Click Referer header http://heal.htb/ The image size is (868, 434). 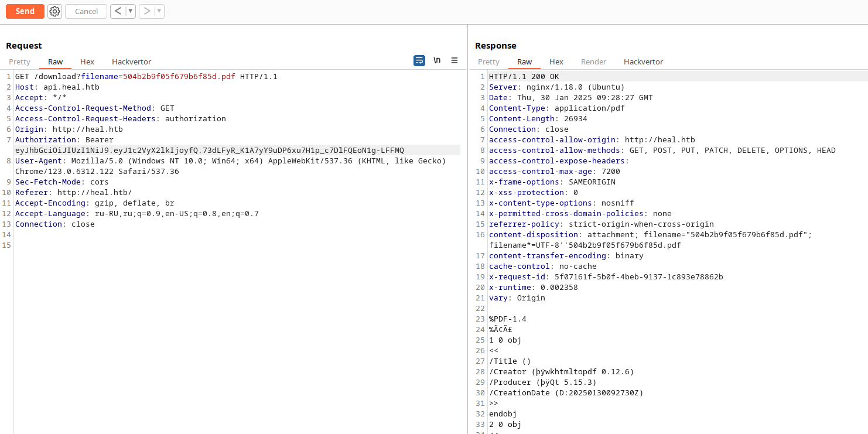point(74,192)
